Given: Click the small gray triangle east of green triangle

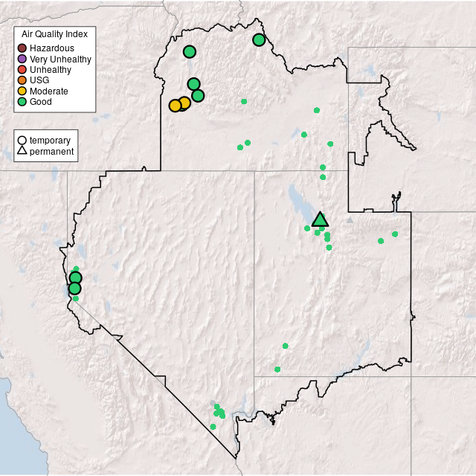Looking at the screenshot, I should coord(350,220).
